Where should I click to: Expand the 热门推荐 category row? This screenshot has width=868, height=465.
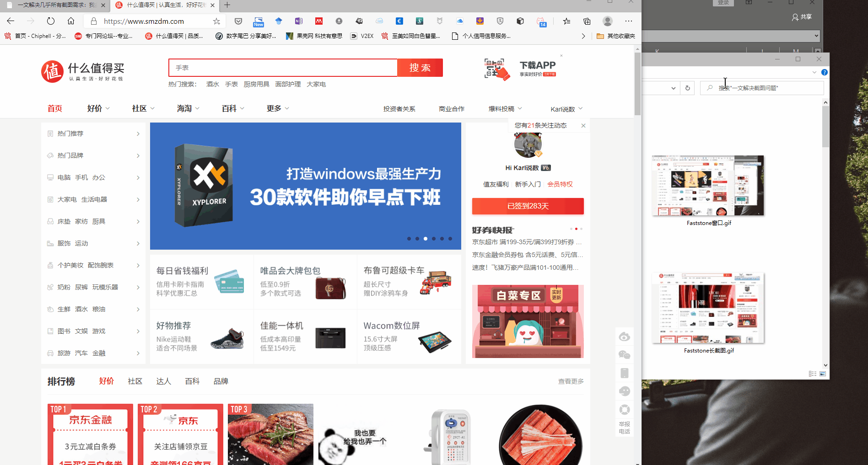click(93, 134)
